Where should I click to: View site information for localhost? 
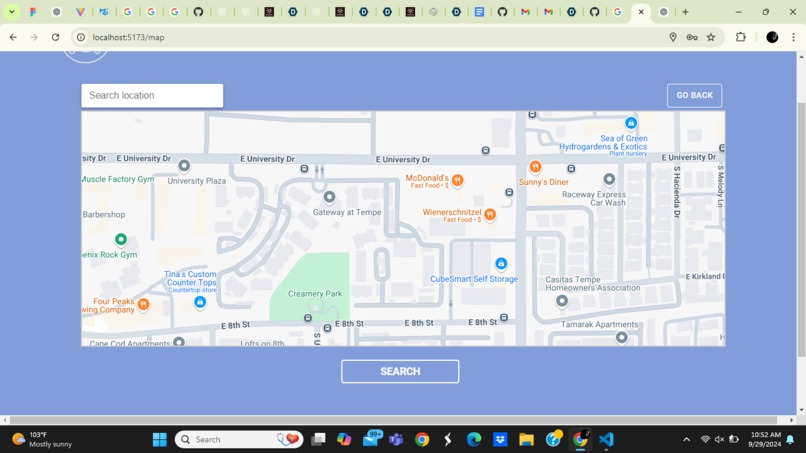tap(81, 37)
